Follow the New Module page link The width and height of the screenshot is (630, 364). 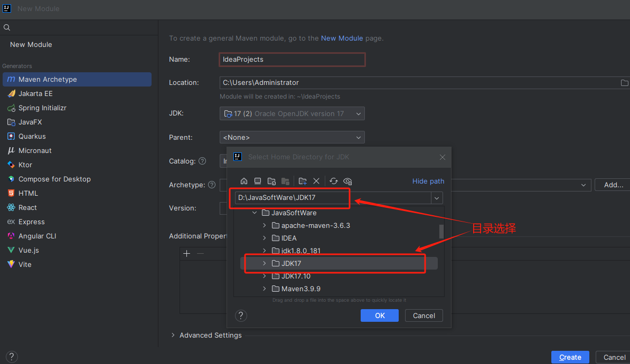pos(342,38)
